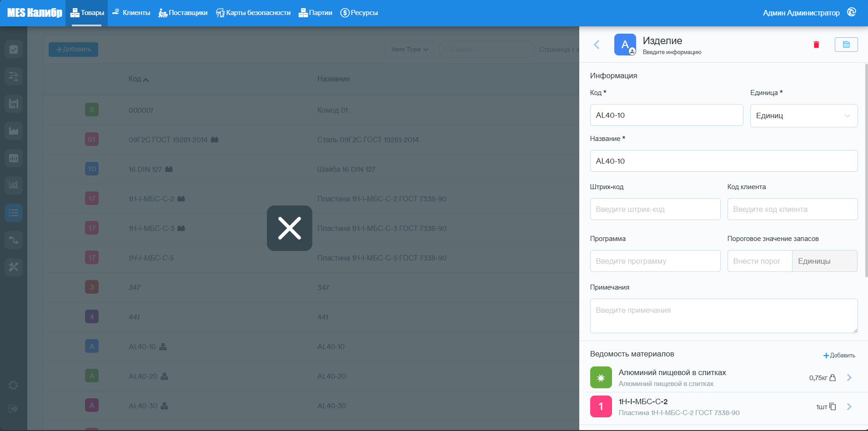Screen dimensions: 868x431
Task: Select the row Пластина 1Н-I-МБС-С-3 ГОСТ 7338-90
Action: [311, 228]
